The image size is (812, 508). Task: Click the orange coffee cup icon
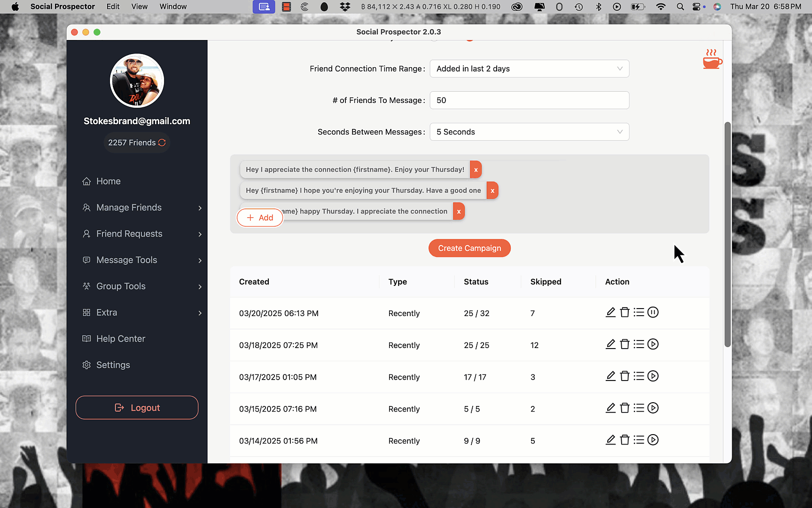point(712,59)
